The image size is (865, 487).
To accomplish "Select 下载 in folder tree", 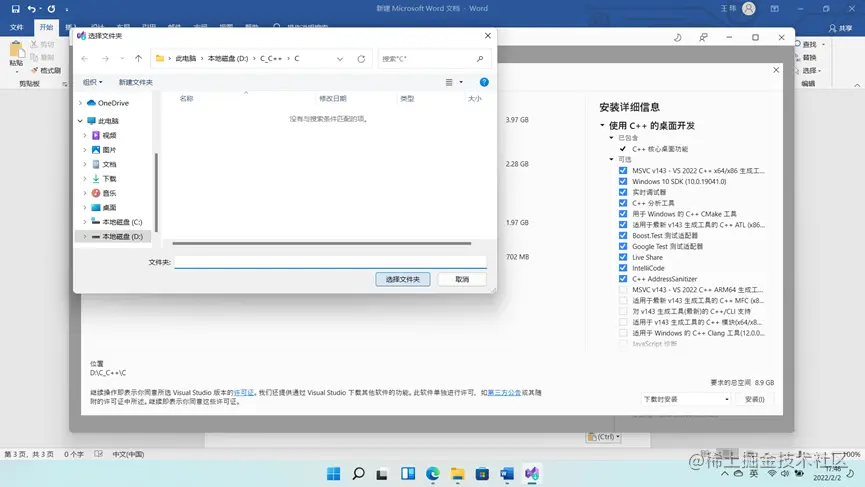I will tap(109, 179).
